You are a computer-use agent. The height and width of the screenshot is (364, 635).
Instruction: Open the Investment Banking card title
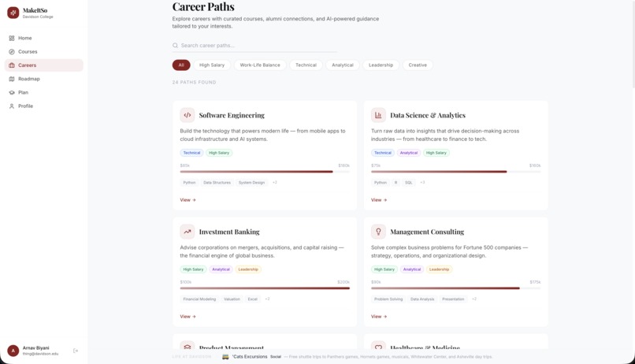pyautogui.click(x=229, y=232)
